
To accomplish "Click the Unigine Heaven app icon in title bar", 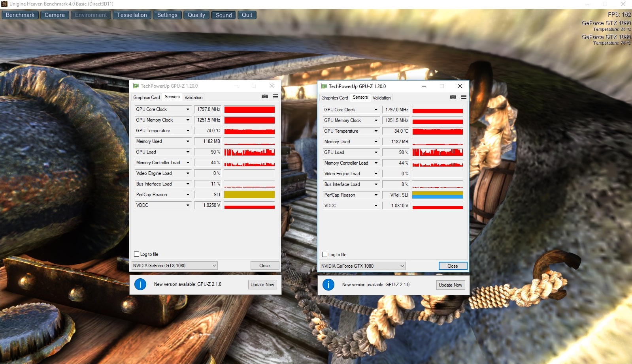I will pyautogui.click(x=4, y=4).
